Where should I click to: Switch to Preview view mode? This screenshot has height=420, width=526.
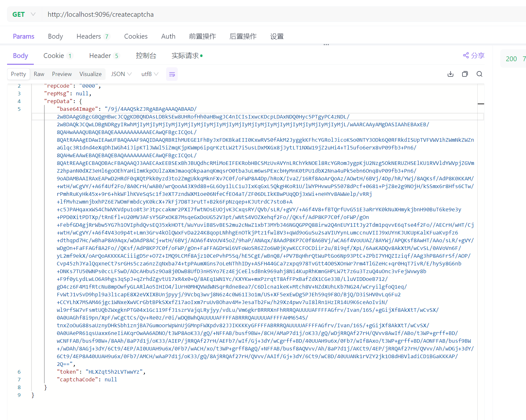pos(62,74)
